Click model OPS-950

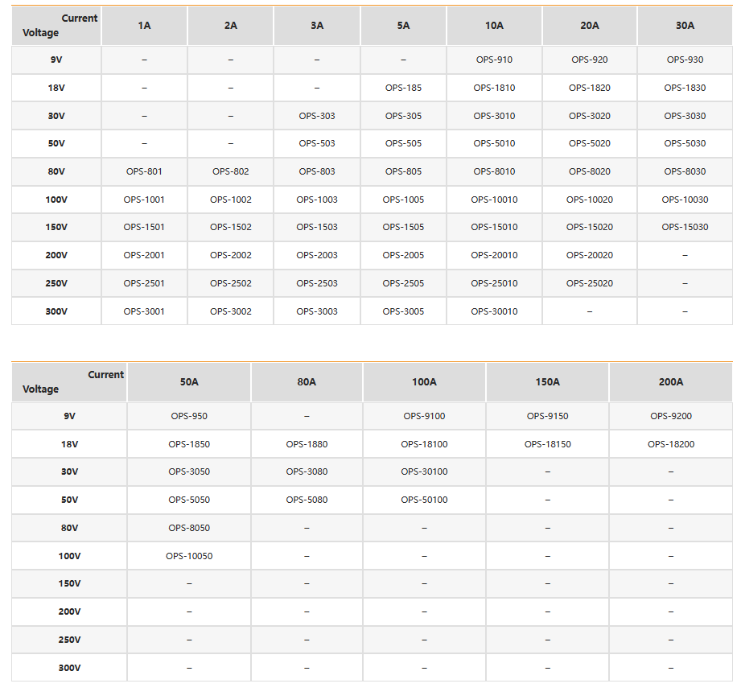coord(189,416)
